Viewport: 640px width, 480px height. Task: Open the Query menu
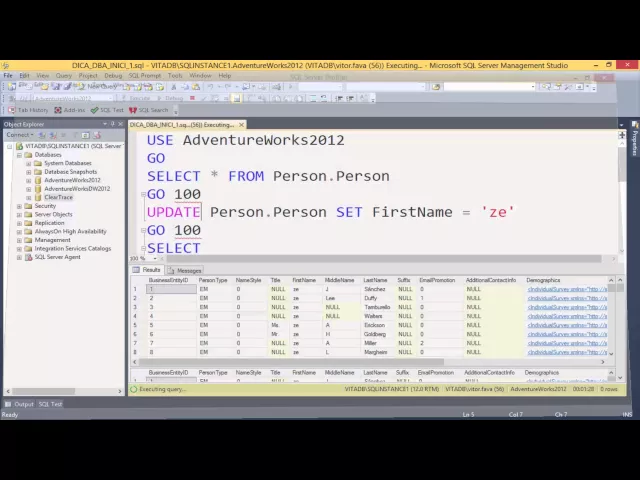coord(64,76)
